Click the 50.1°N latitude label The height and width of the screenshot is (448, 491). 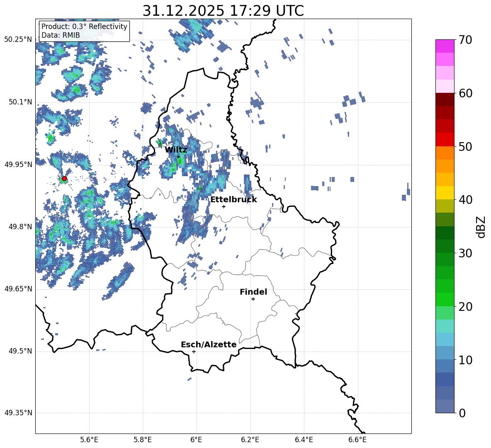(21, 102)
